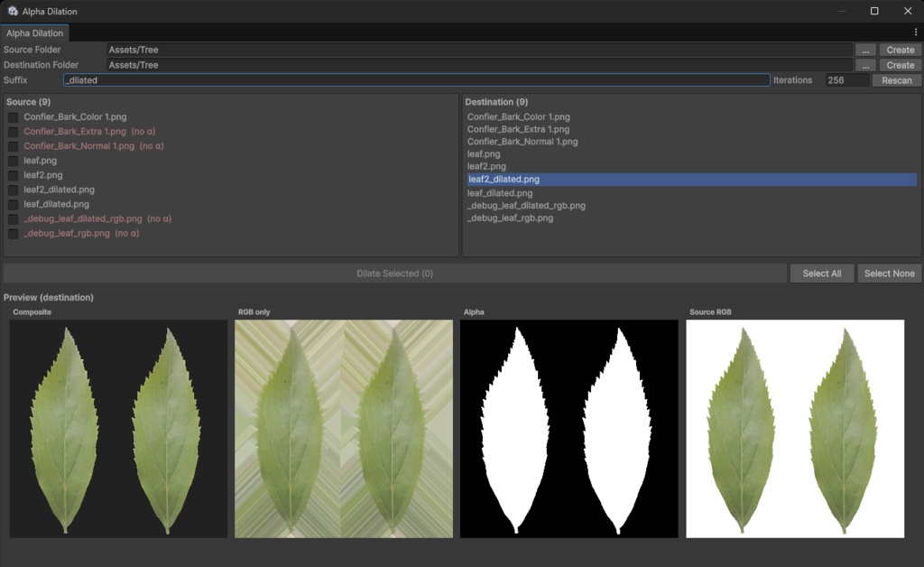Click Confier_Bark_Color 1.png name in Source list
This screenshot has width=924, height=567.
75,116
